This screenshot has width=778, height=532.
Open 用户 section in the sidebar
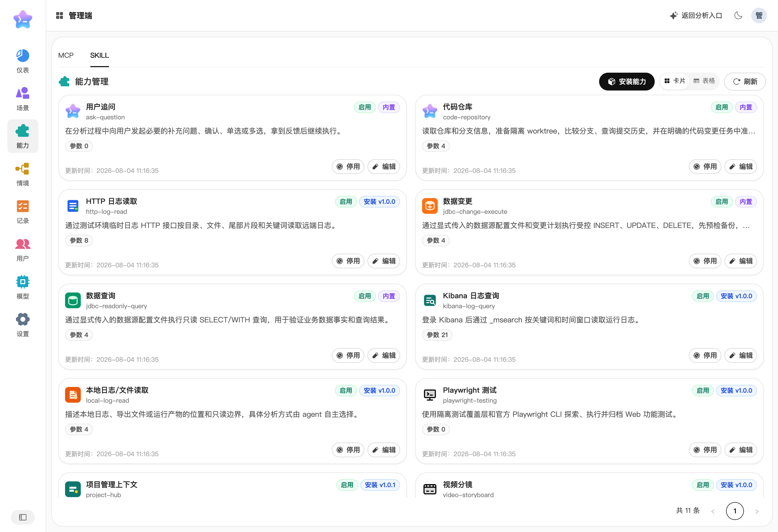[23, 249]
